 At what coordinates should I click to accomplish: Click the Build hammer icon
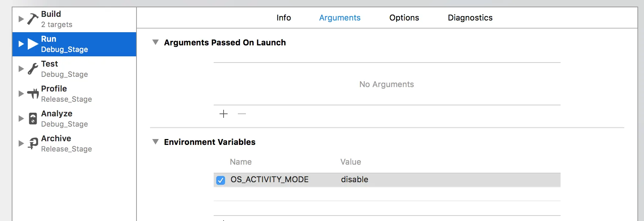click(33, 19)
